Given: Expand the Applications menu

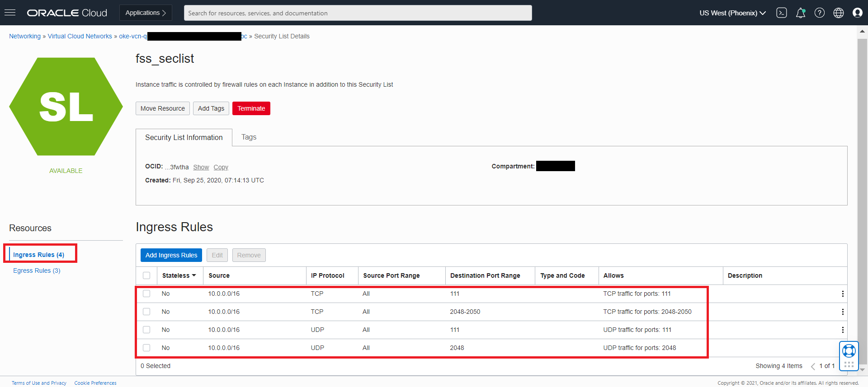Looking at the screenshot, I should [146, 13].
